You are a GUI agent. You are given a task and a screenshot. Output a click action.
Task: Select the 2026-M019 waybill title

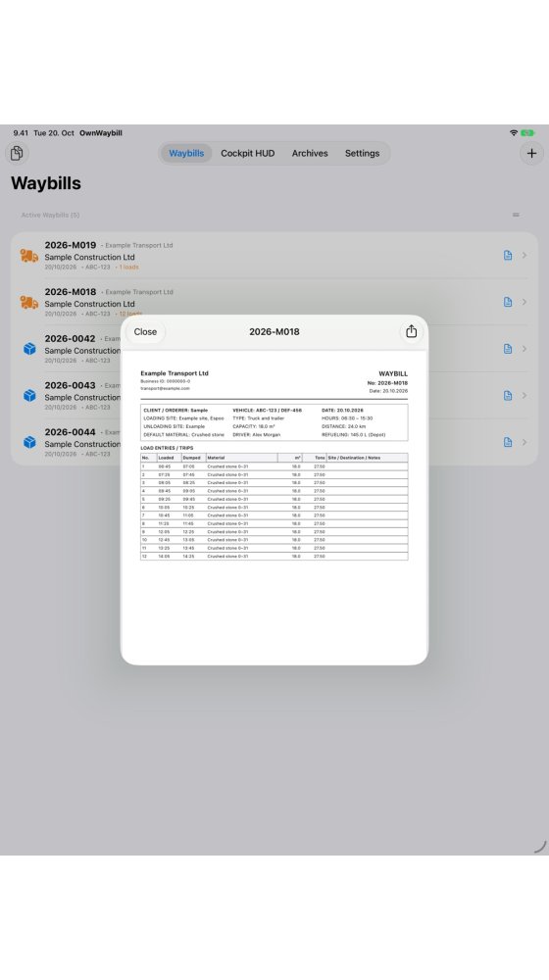coord(70,245)
